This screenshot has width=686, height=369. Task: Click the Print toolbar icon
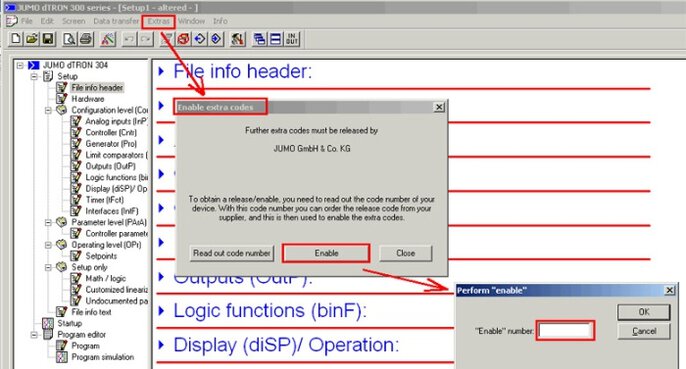point(86,39)
